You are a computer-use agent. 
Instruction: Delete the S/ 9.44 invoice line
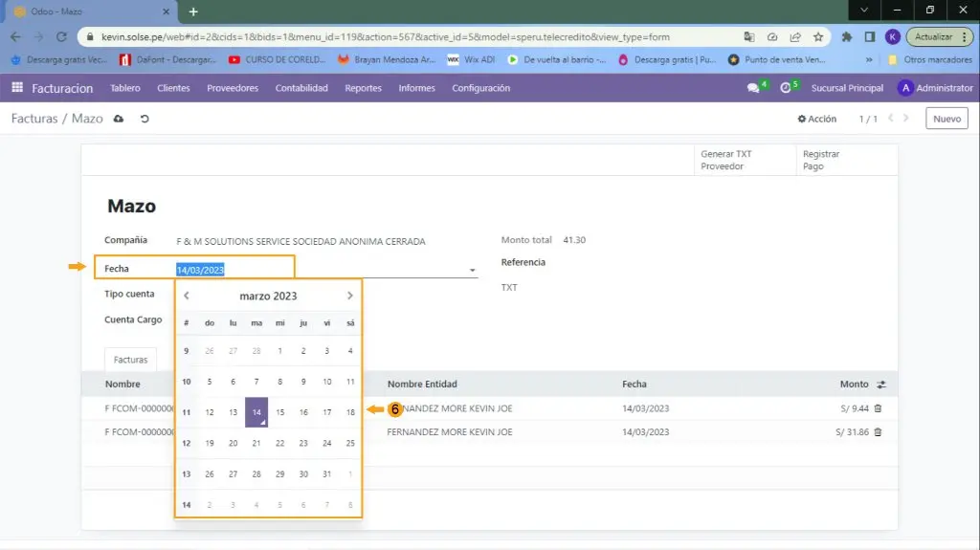(878, 408)
